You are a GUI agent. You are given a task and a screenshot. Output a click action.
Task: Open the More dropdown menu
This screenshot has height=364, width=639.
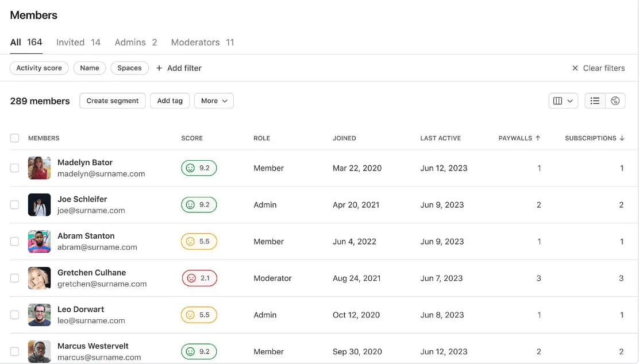point(214,101)
